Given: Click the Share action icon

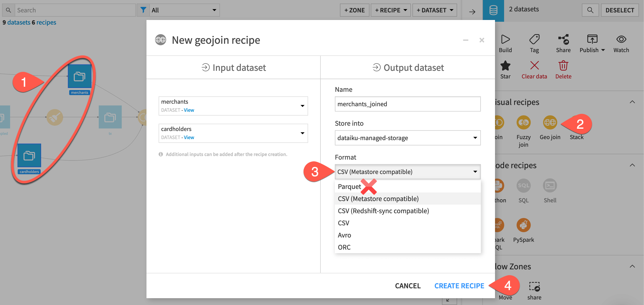Looking at the screenshot, I should [x=563, y=39].
